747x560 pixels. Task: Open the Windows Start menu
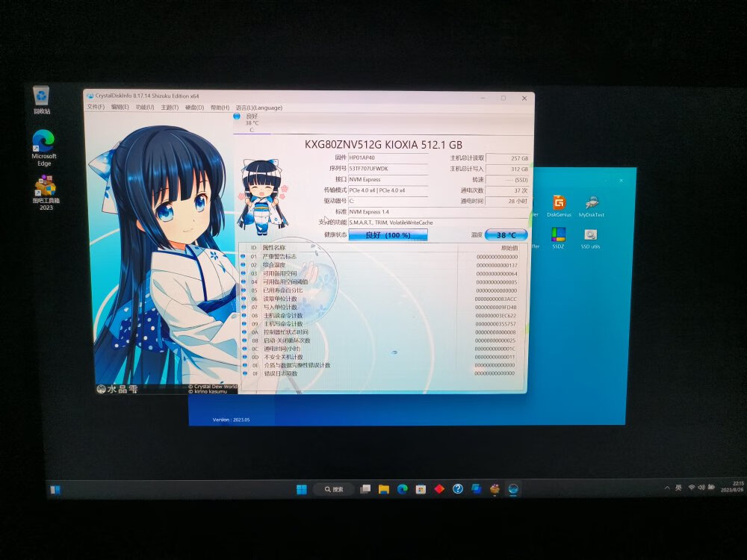302,489
